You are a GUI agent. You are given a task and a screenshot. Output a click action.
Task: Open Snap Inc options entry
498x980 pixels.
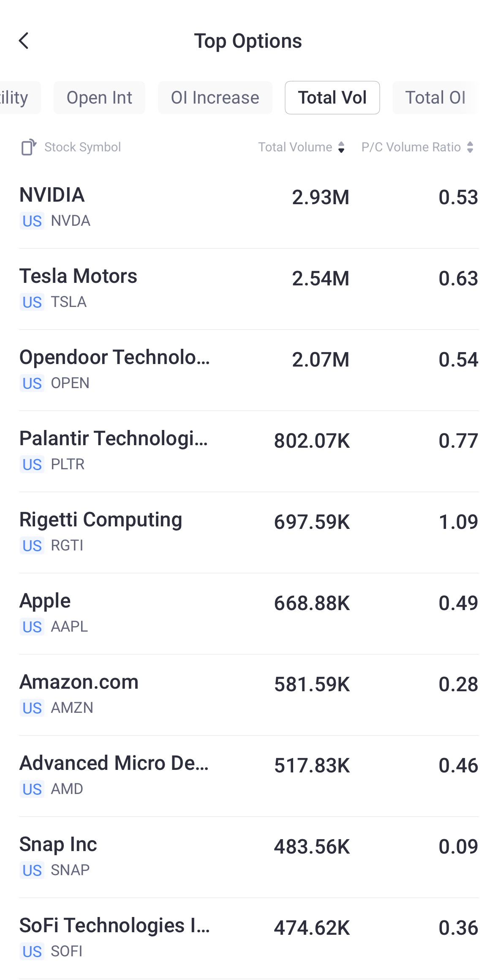tap(249, 857)
